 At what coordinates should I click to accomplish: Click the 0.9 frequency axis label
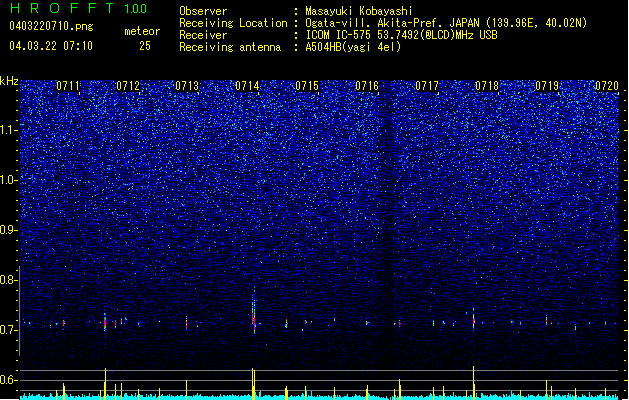(x=8, y=230)
